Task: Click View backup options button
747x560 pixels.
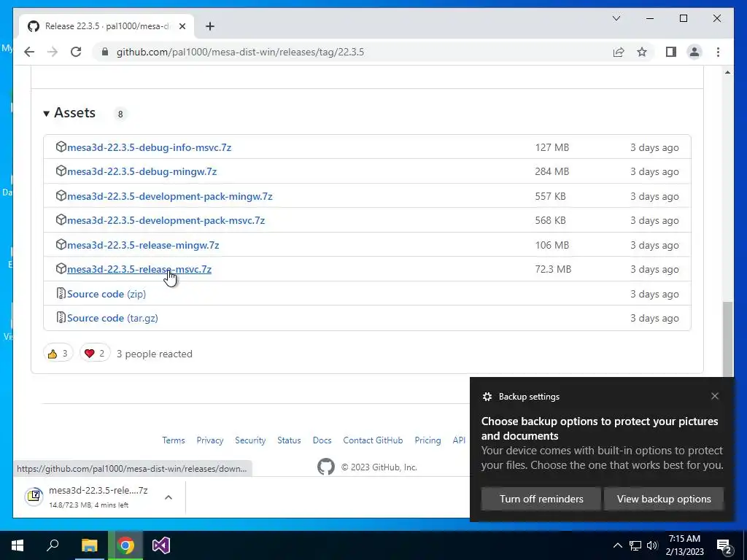Action: [x=664, y=499]
